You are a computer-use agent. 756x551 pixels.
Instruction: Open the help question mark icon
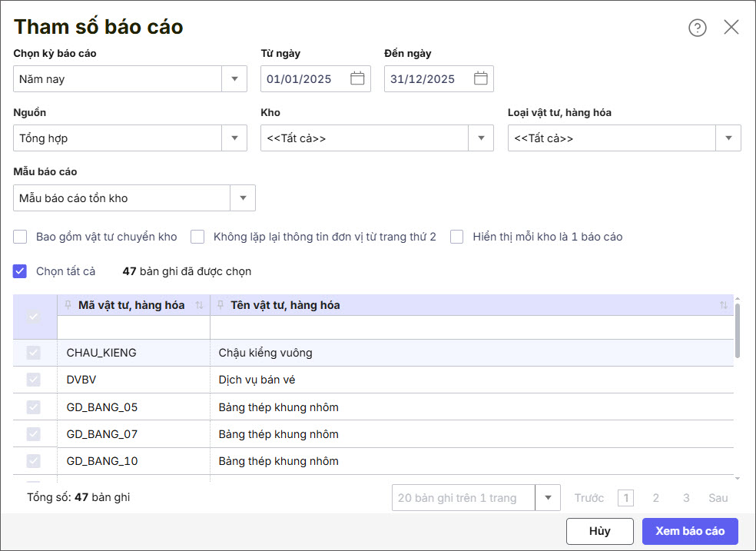point(697,28)
